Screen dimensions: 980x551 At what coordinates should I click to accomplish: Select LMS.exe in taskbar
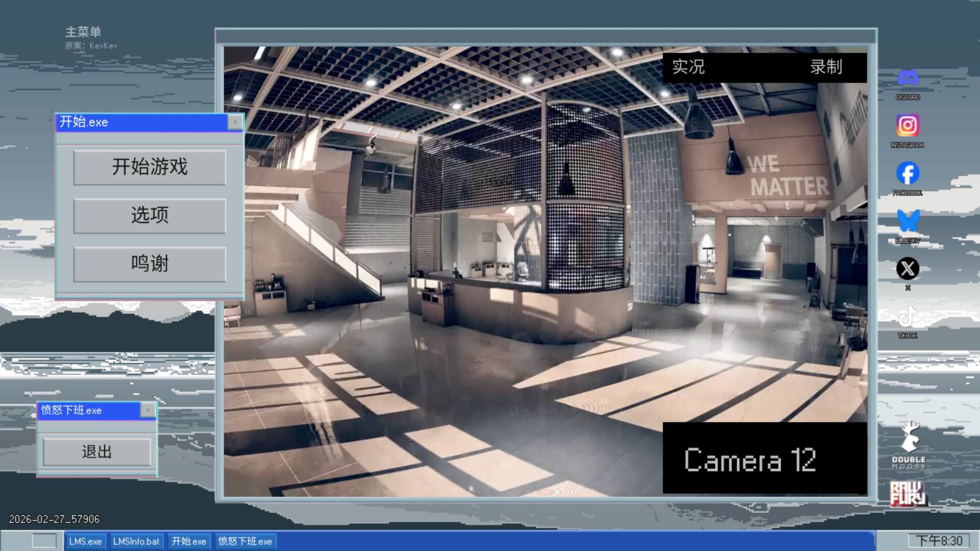pos(85,541)
